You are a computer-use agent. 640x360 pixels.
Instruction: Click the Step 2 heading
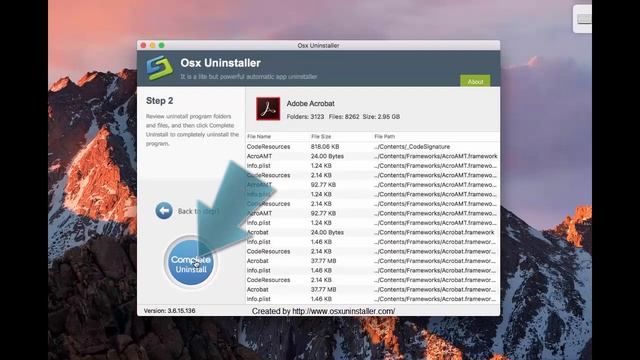[x=160, y=101]
